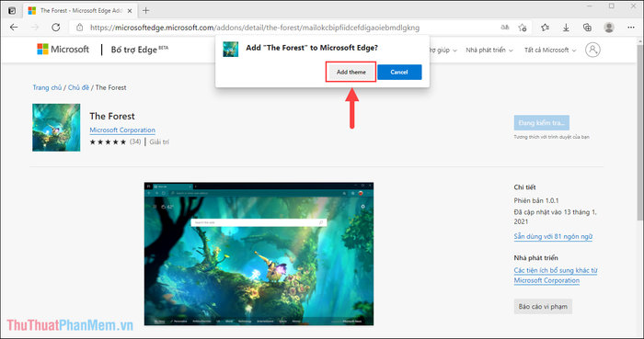Click the Microsoft logo
Viewport: 644px width, 339px height.
click(63, 50)
